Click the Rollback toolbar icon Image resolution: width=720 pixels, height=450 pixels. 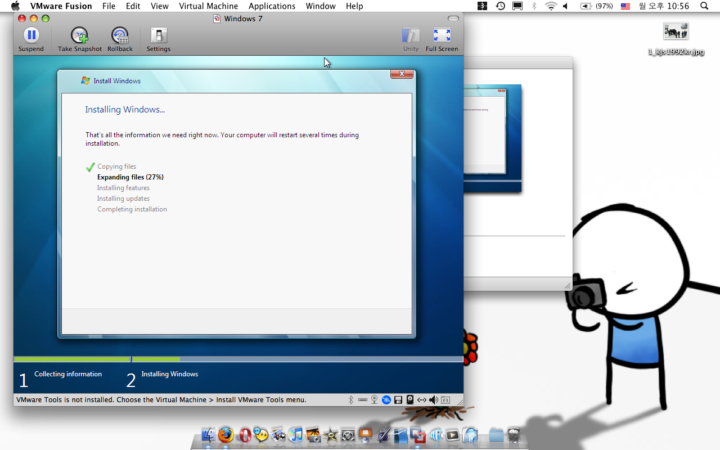120,39
